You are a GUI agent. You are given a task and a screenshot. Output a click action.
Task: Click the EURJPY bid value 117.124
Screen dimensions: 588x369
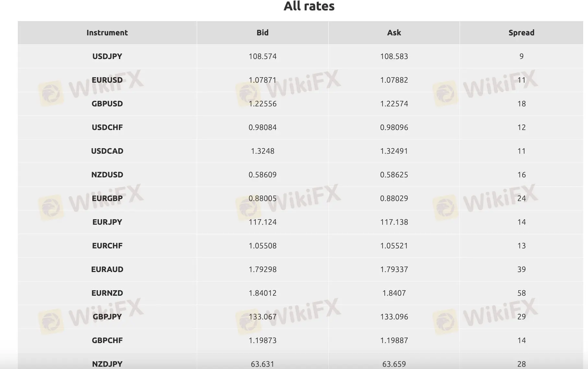coord(262,222)
